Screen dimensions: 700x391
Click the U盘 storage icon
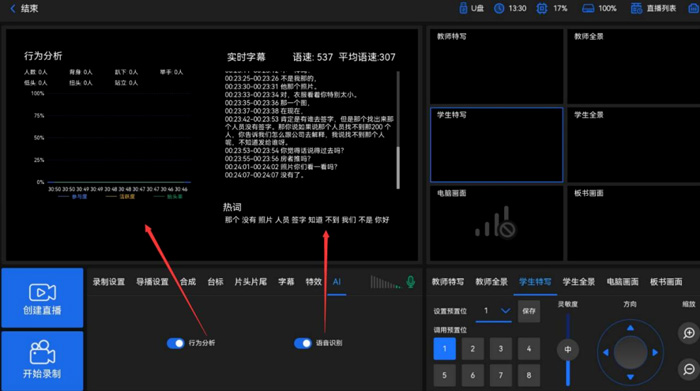[463, 8]
